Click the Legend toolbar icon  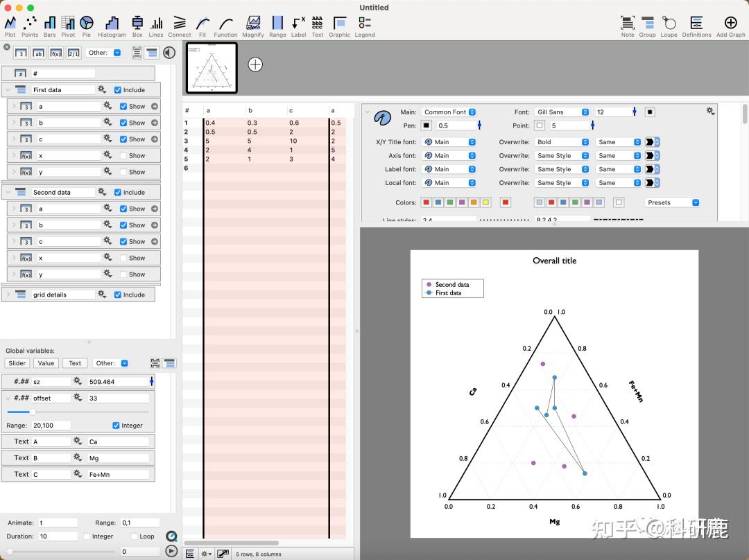point(364,21)
